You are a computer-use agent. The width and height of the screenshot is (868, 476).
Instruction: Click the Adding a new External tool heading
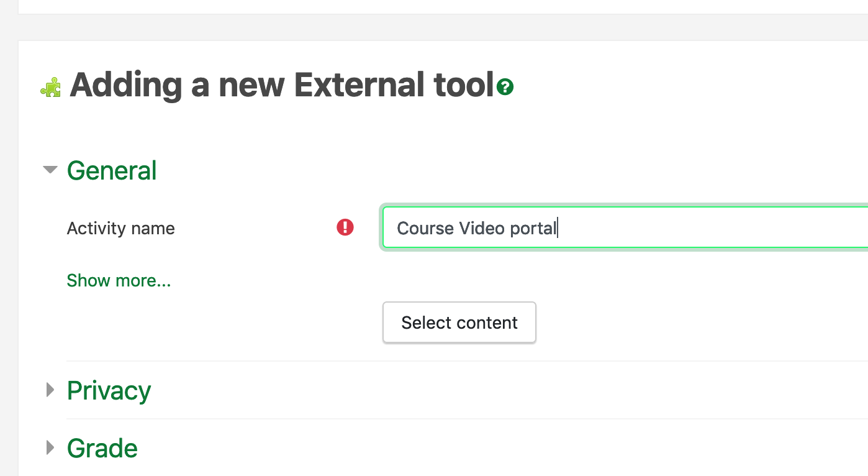click(x=282, y=85)
